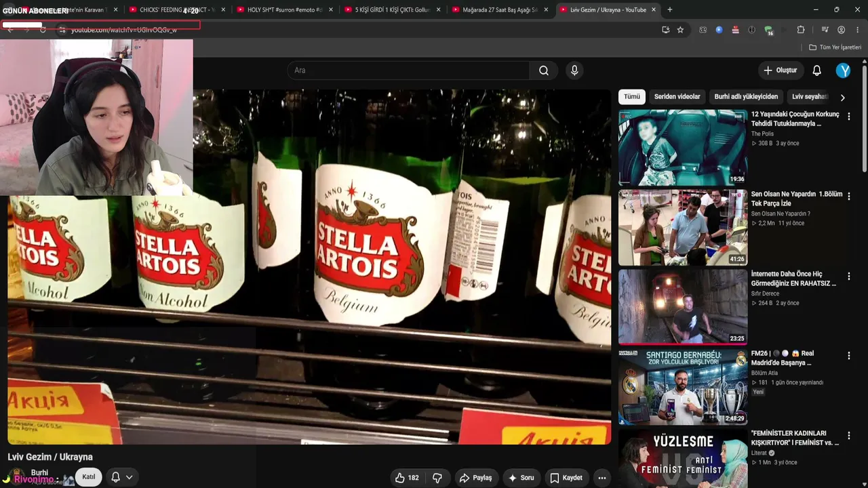Select the 'Tümü' filter chip

coord(631,97)
